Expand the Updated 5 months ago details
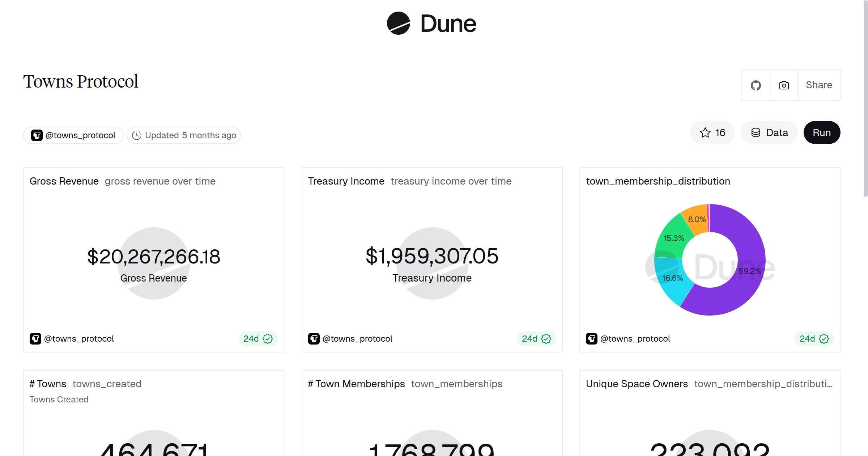This screenshot has height=456, width=868. coord(184,135)
